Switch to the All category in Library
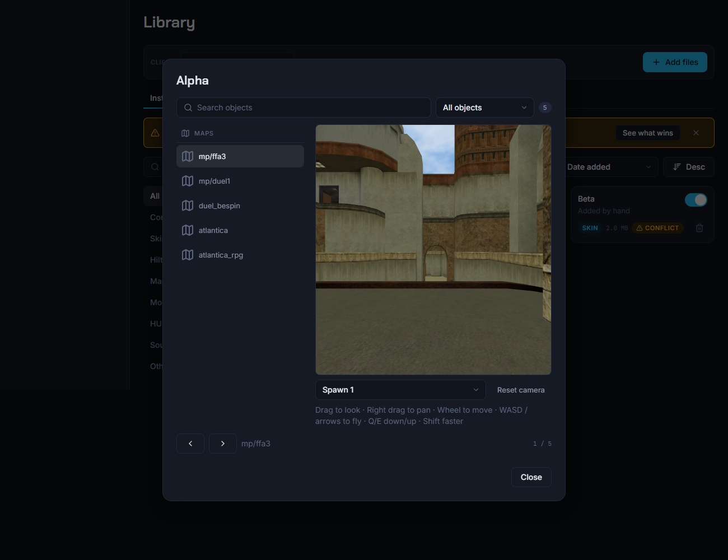The image size is (728, 560). 155,196
